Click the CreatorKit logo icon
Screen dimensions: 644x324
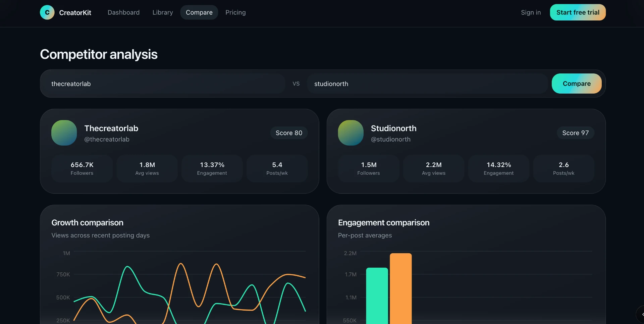pyautogui.click(x=47, y=12)
